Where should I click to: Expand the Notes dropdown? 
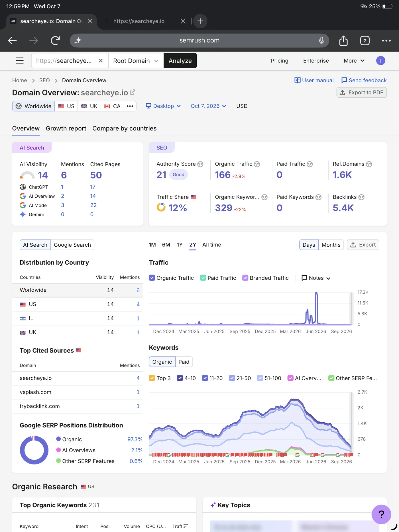[316, 278]
